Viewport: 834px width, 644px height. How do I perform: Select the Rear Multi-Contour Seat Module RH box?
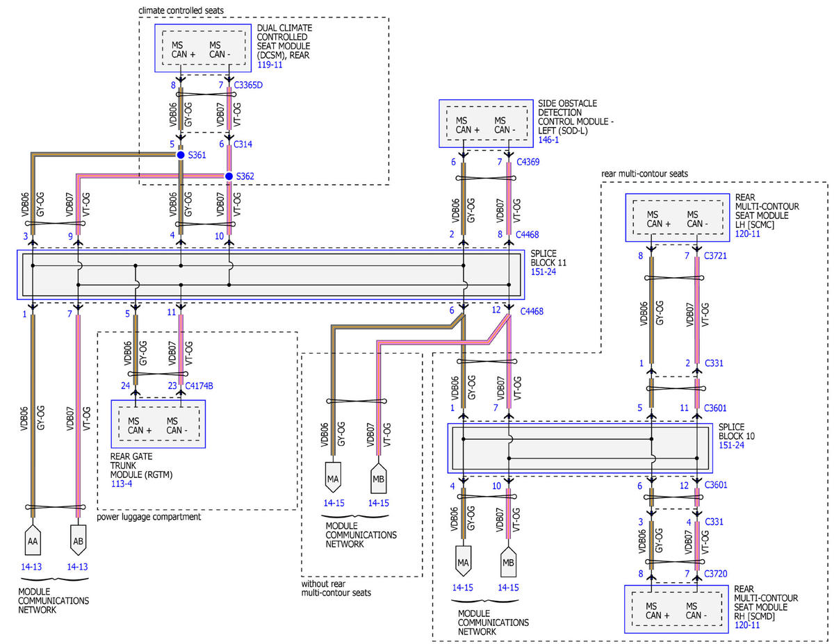(x=677, y=609)
